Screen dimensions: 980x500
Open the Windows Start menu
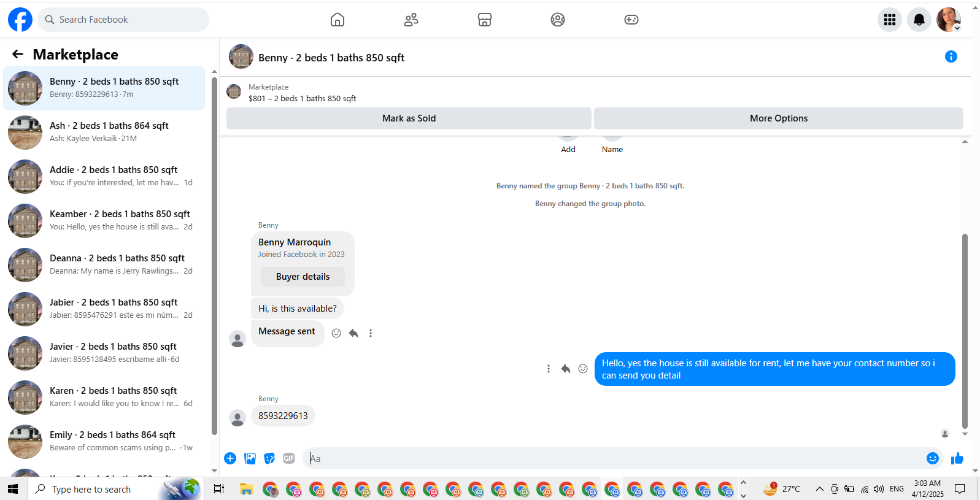(13, 489)
